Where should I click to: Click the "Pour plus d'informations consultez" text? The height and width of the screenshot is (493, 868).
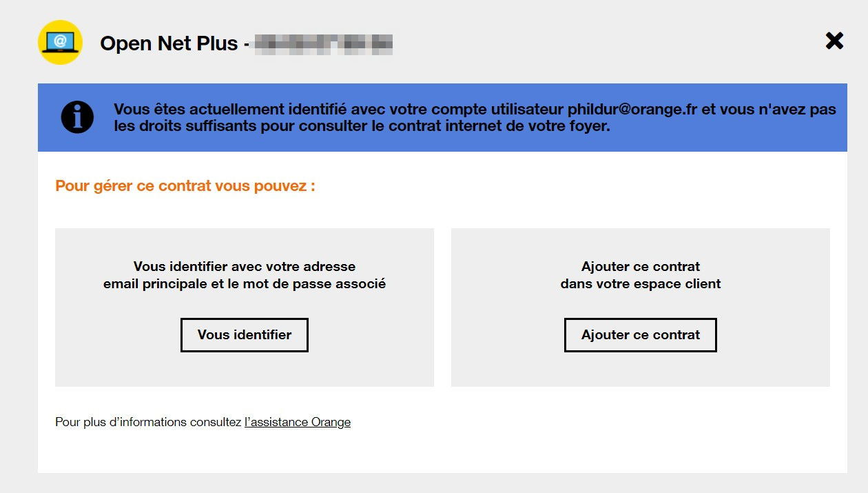pos(148,422)
